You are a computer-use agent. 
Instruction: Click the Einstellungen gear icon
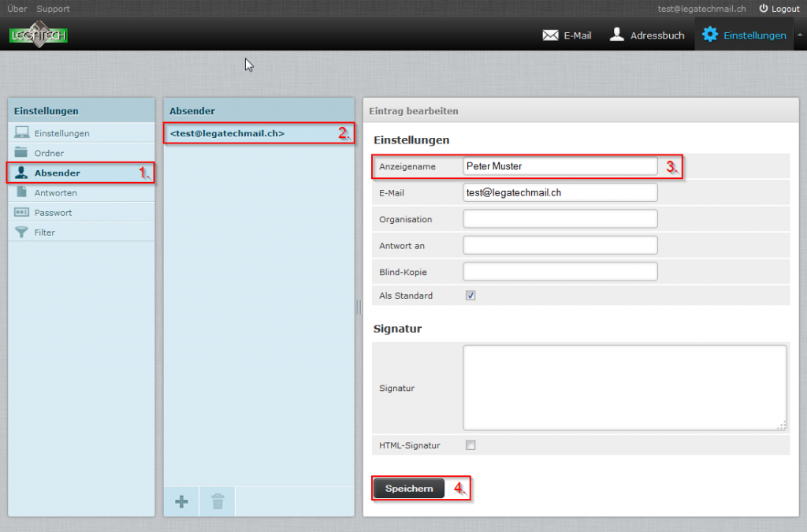tap(710, 35)
